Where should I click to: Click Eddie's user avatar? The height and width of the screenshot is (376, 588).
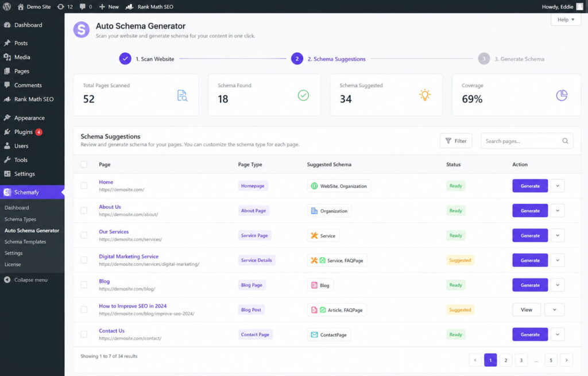pyautogui.click(x=579, y=7)
